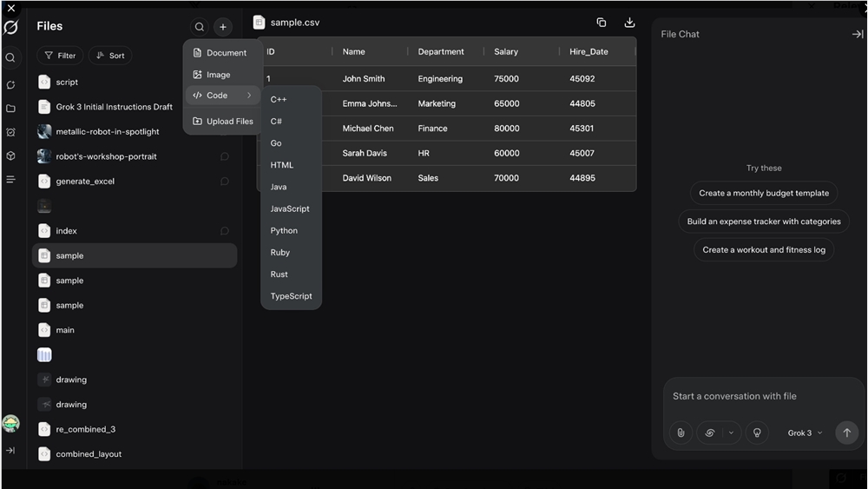Toggle the lightbulb Think mode button
The height and width of the screenshot is (489, 868).
click(x=757, y=433)
